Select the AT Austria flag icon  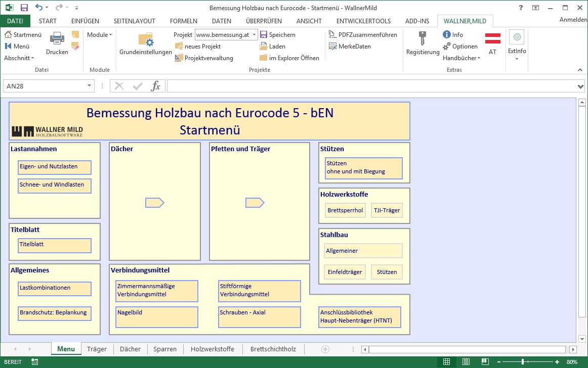[493, 38]
